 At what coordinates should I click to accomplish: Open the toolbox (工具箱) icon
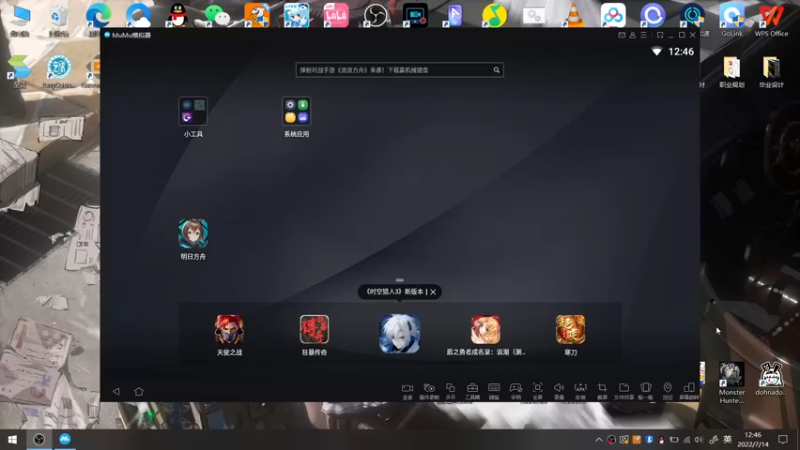coord(472,388)
